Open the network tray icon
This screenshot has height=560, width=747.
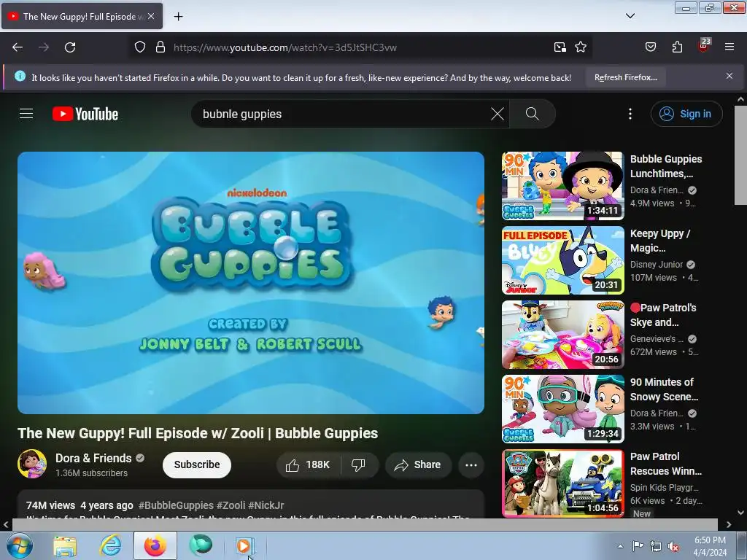pyautogui.click(x=656, y=546)
